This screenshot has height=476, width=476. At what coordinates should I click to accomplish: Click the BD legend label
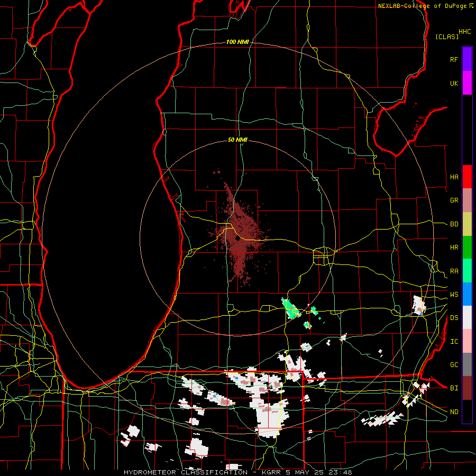pyautogui.click(x=454, y=224)
